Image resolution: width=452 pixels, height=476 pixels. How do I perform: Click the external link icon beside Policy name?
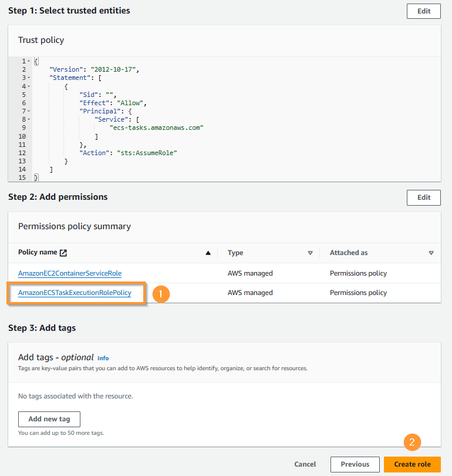[63, 253]
